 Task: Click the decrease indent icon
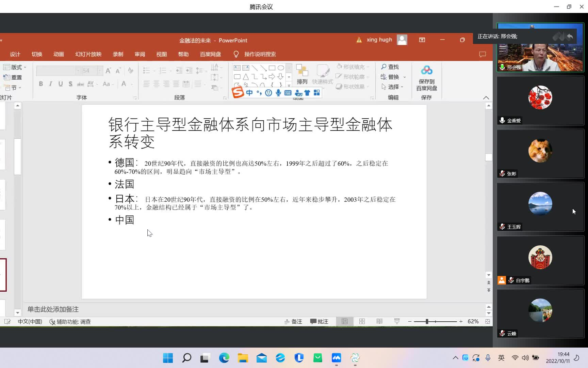pyautogui.click(x=179, y=71)
